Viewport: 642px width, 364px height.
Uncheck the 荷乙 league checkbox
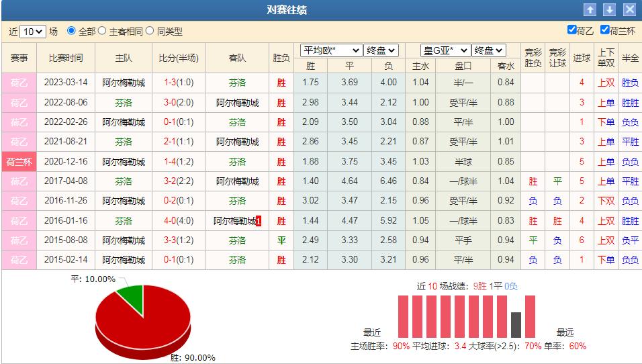(572, 30)
